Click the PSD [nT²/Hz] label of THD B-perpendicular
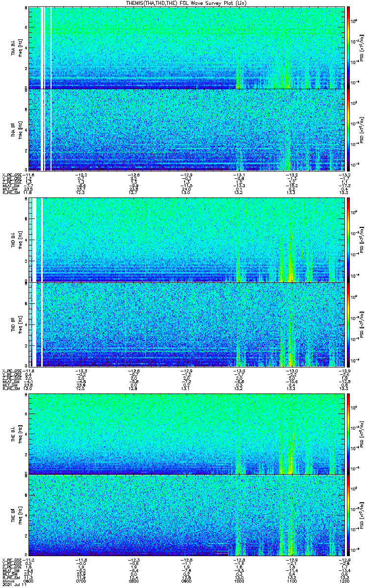Screen dimensions: 368x588 click(362, 239)
